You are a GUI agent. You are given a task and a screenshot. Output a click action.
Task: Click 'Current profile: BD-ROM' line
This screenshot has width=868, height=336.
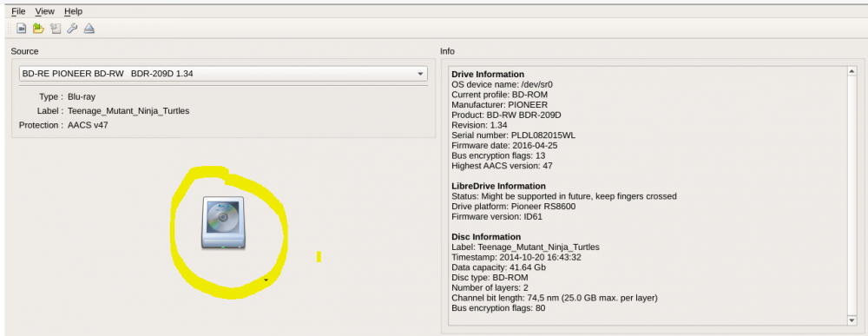499,95
